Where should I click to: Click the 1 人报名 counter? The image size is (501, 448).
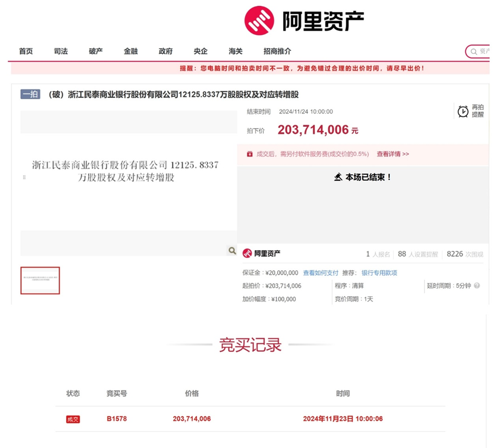pos(378,254)
